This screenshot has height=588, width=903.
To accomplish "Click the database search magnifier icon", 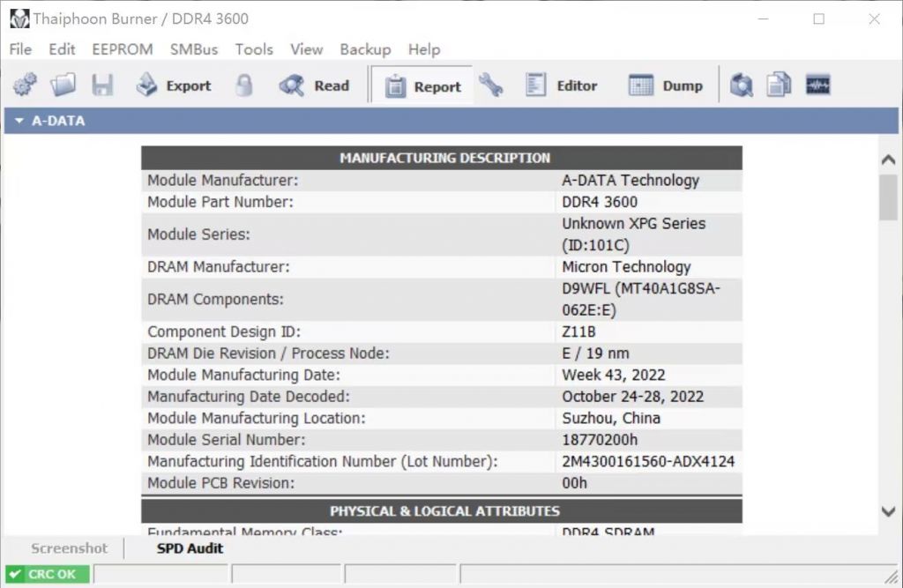I will pyautogui.click(x=742, y=86).
